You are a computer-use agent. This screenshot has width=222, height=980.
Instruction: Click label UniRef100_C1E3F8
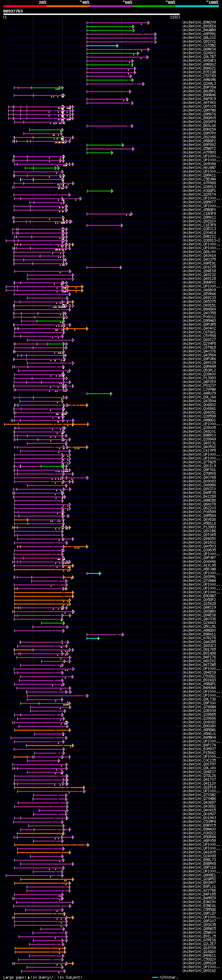[199, 225]
